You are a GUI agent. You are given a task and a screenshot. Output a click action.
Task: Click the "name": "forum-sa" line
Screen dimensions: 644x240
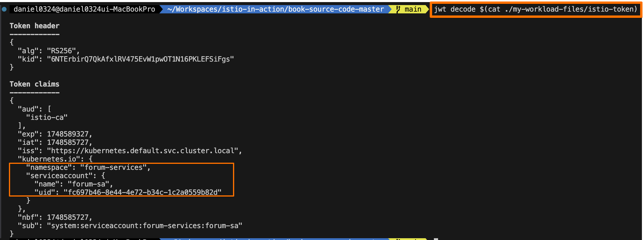click(x=74, y=184)
